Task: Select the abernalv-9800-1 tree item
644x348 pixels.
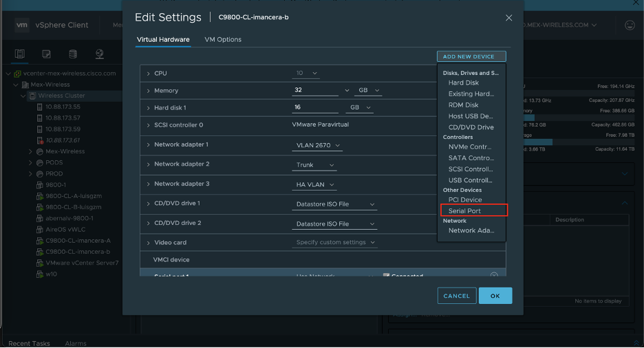Action: pos(69,218)
